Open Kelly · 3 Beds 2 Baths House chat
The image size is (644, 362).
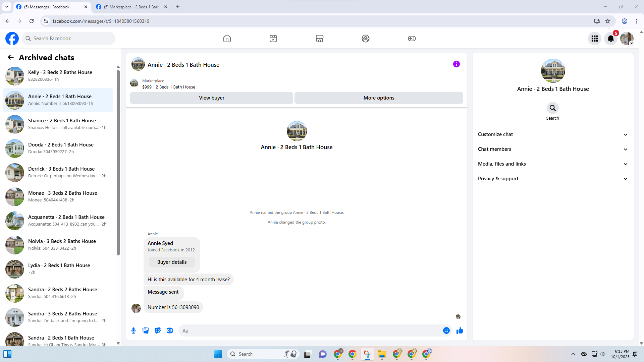pyautogui.click(x=58, y=76)
